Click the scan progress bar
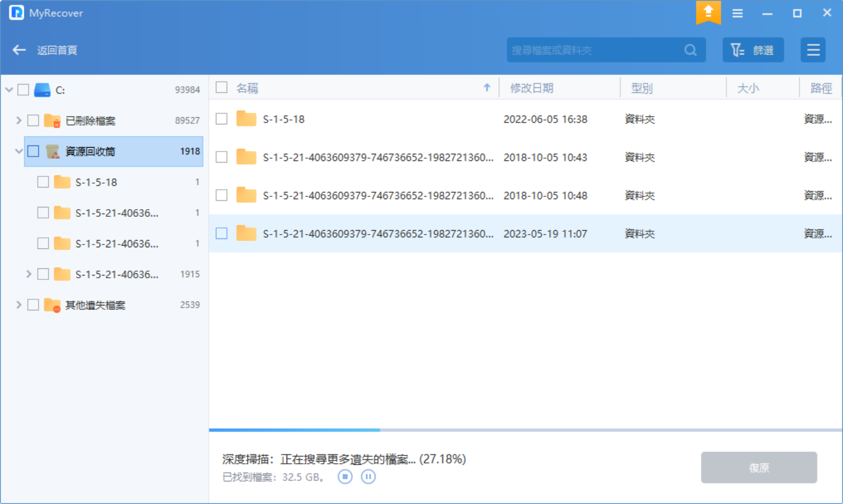 525,430
